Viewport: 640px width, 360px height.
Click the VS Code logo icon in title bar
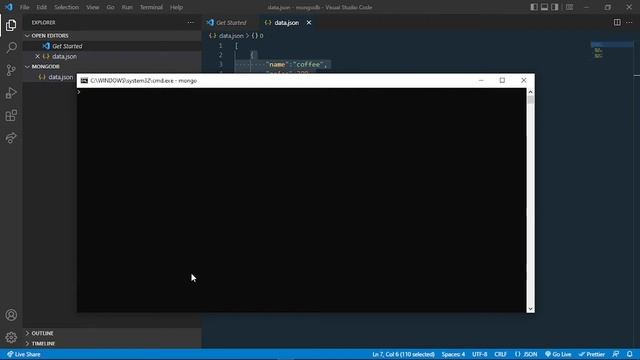pos(9,7)
